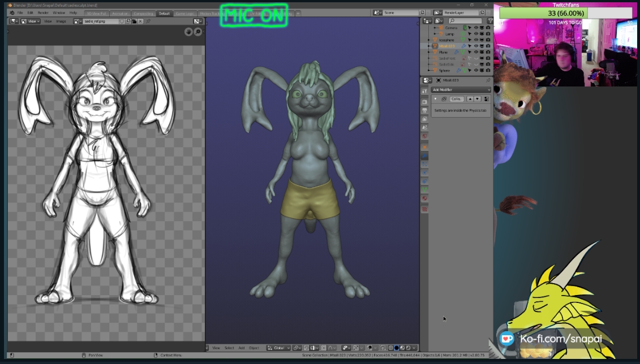Select the pan hand gizmo in image editor
The image size is (640, 364).
[188, 32]
